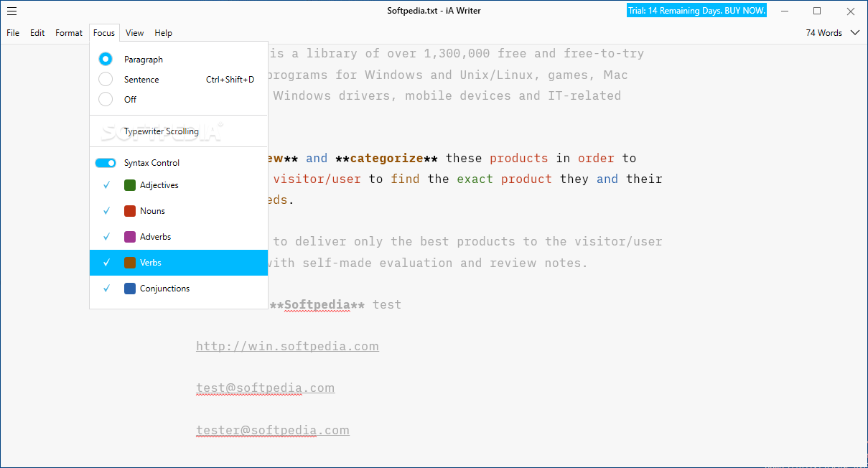Click the tester@softpedia.com email link
This screenshot has height=468, width=868.
273,430
